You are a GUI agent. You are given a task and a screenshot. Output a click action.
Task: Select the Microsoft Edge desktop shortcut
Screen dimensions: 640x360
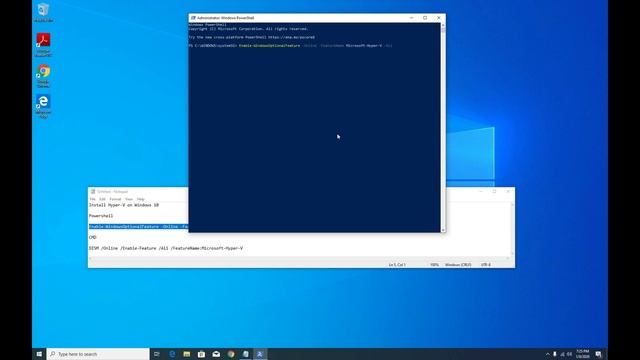(x=43, y=106)
